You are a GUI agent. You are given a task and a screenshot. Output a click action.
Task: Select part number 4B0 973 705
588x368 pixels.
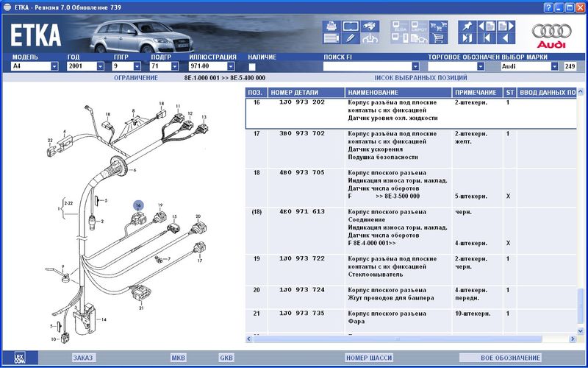[302, 172]
